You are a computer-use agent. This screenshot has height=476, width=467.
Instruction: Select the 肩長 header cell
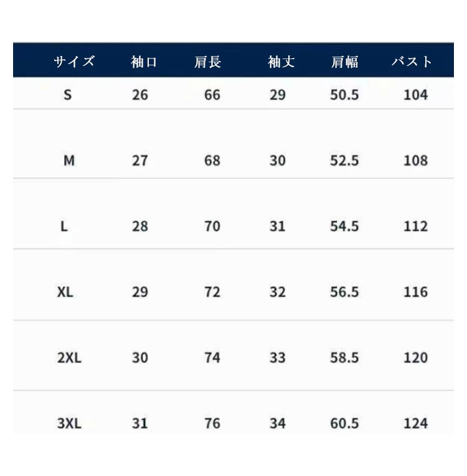208,62
